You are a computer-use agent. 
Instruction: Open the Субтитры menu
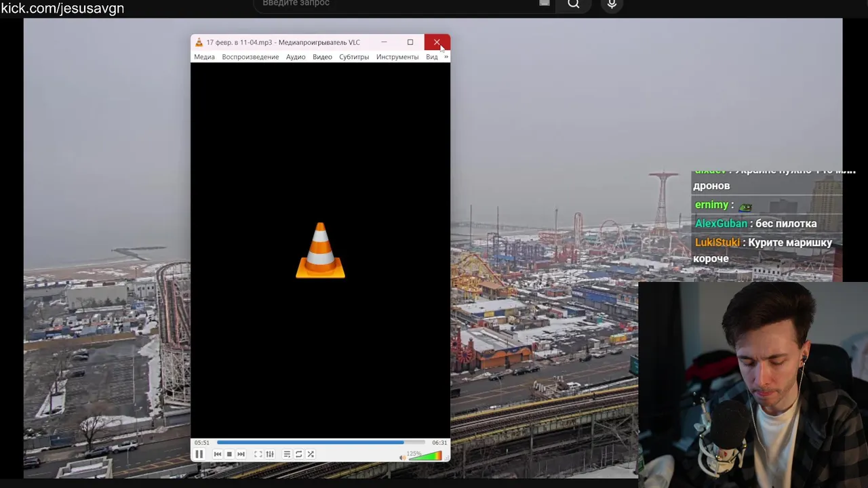pos(354,57)
